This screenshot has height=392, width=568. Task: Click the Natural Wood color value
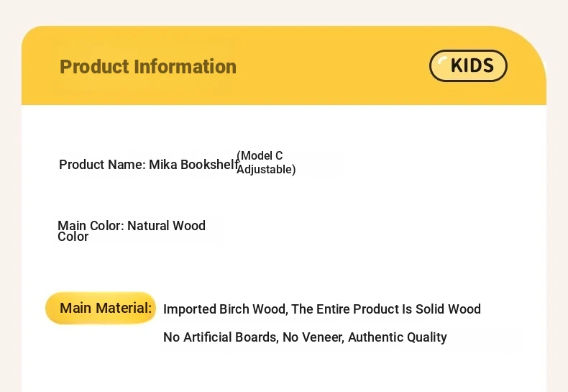[x=167, y=226]
